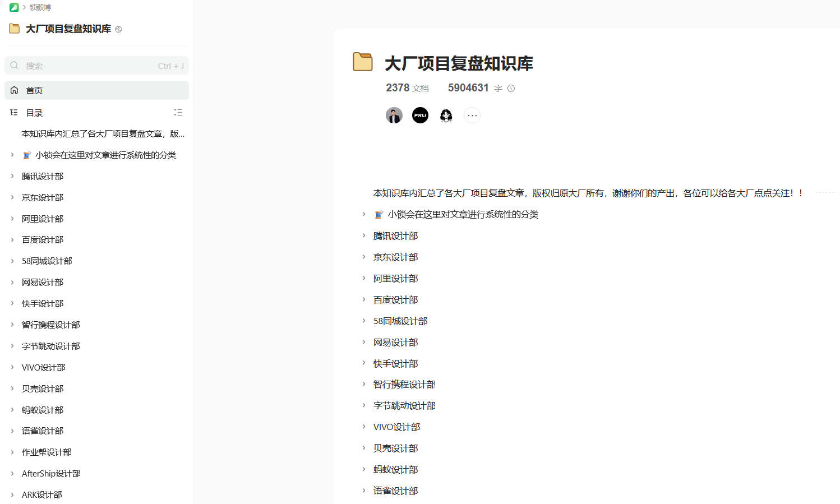Open the first member avatar photo

point(394,115)
